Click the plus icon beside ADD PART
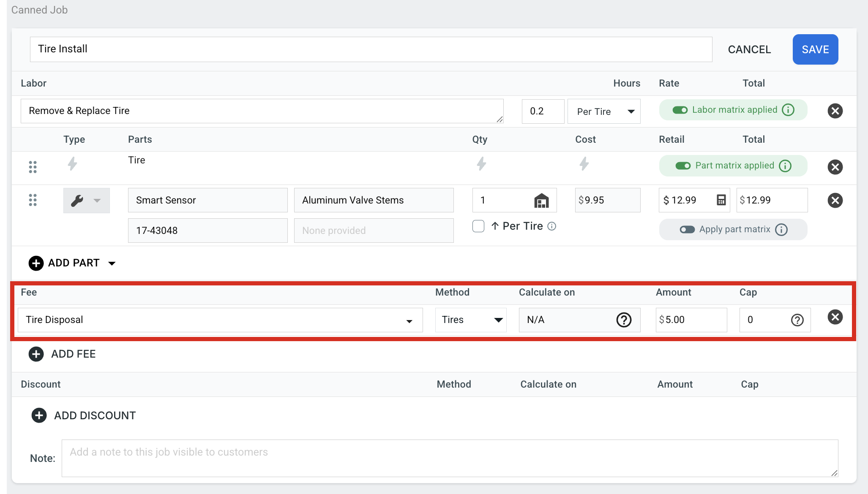Image resolution: width=868 pixels, height=494 pixels. point(36,263)
